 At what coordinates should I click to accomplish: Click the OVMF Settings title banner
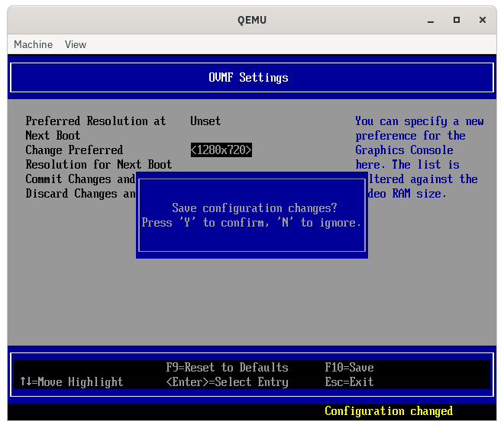(252, 77)
